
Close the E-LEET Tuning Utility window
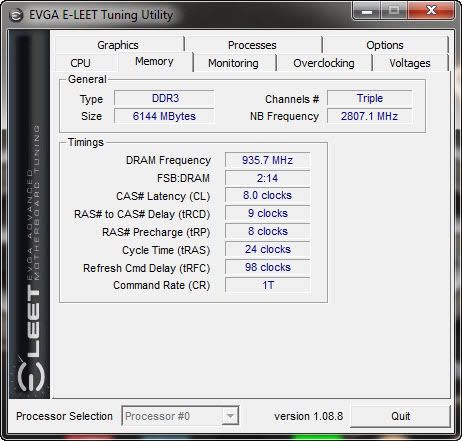pyautogui.click(x=431, y=11)
